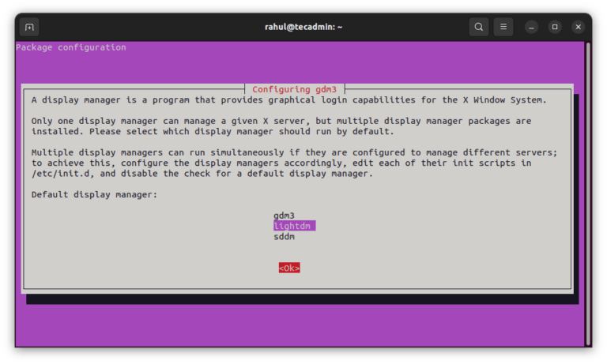Maximize the terminal window
Viewport: 607px width, 364px height.
pyautogui.click(x=555, y=27)
